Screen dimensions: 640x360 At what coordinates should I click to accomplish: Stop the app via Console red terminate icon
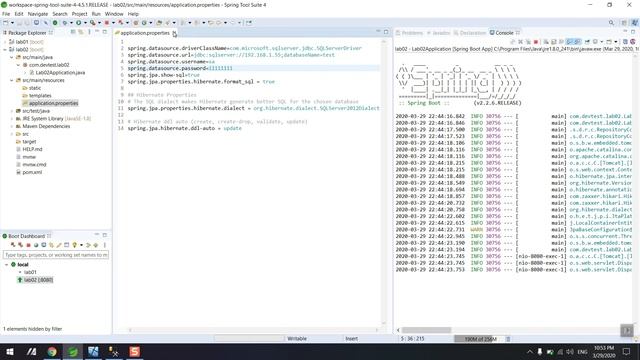pyautogui.click(x=536, y=42)
